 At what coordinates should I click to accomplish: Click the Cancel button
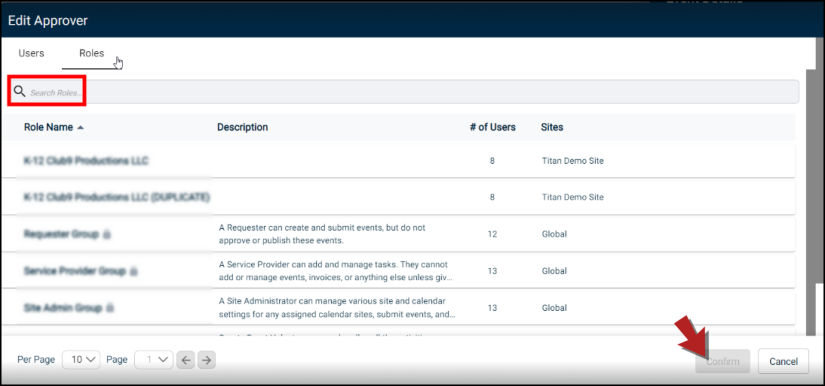pyautogui.click(x=783, y=361)
